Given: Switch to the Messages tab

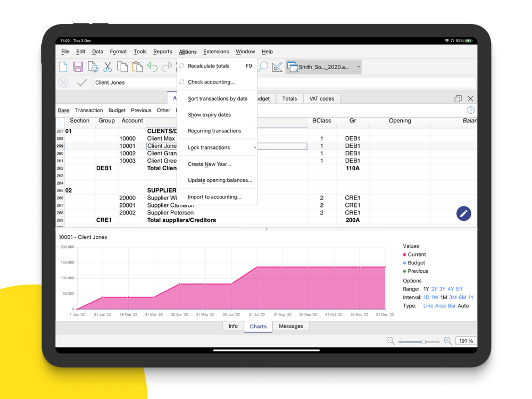Looking at the screenshot, I should tap(291, 326).
